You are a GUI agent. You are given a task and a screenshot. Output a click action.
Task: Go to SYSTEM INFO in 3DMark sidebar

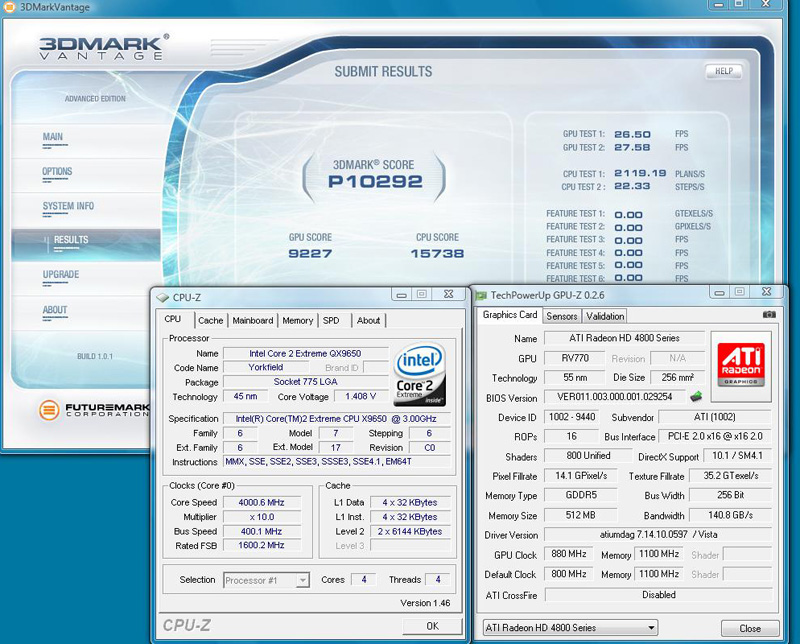coord(68,206)
